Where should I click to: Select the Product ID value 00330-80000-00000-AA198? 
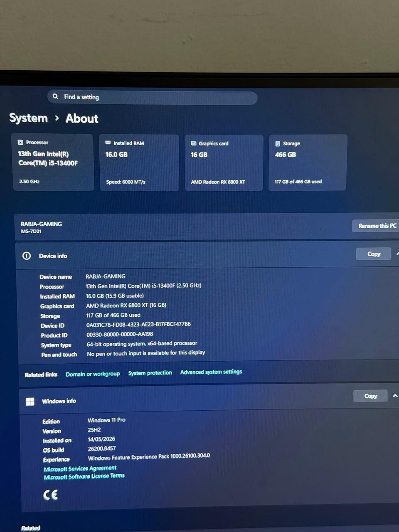click(x=120, y=334)
